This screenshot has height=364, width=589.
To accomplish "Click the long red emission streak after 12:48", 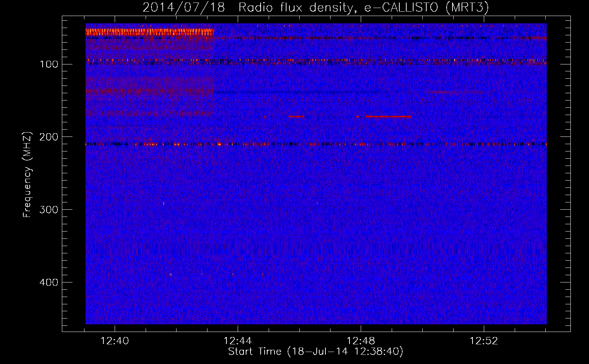I will (388, 116).
